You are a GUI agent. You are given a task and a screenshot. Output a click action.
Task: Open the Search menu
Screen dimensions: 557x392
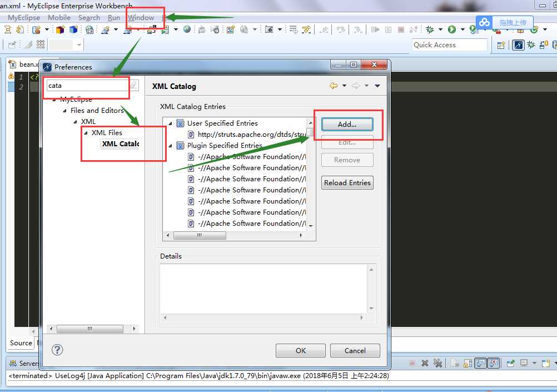(89, 17)
